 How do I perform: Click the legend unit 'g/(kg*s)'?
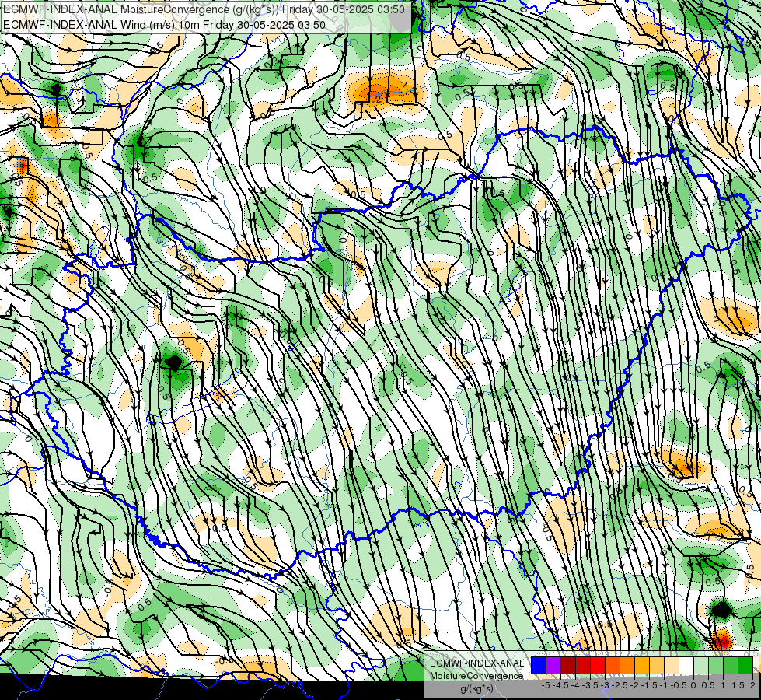[477, 689]
